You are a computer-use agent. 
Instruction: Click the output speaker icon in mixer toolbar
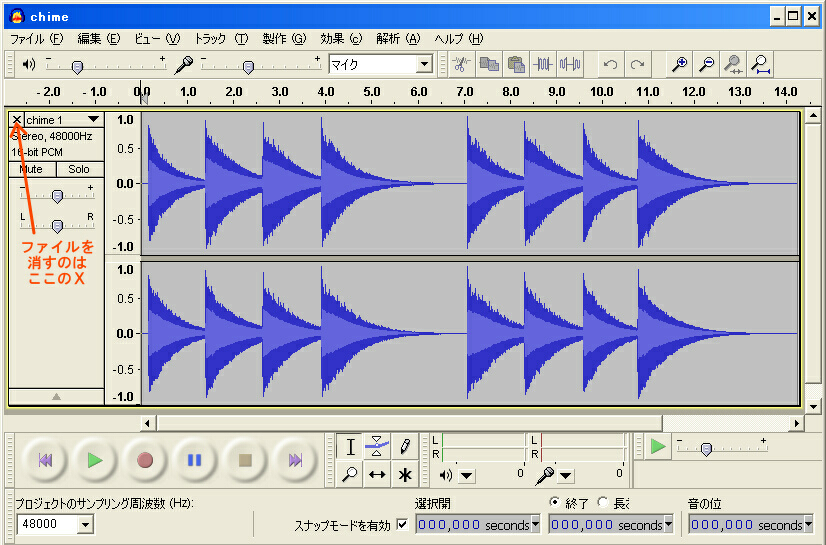click(28, 64)
